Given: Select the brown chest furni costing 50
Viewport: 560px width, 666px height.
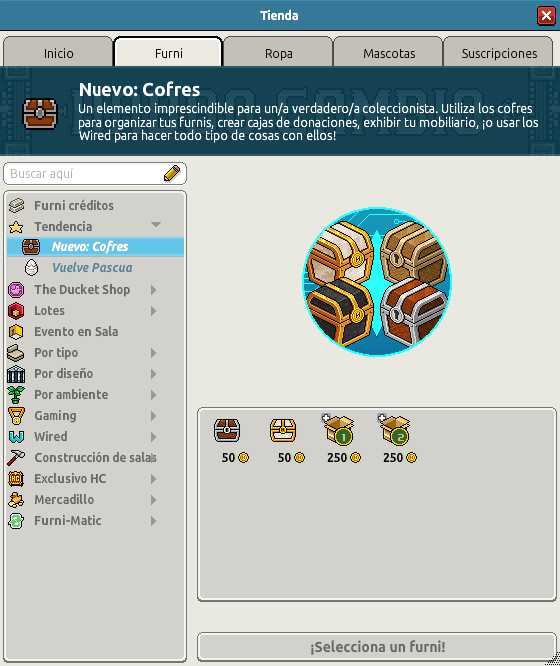Looking at the screenshot, I should [227, 430].
